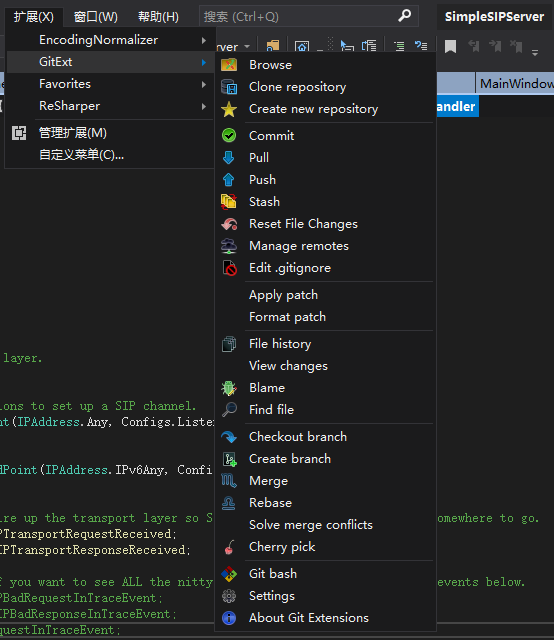Select Format patch
This screenshot has width=554, height=640.
(325, 317)
